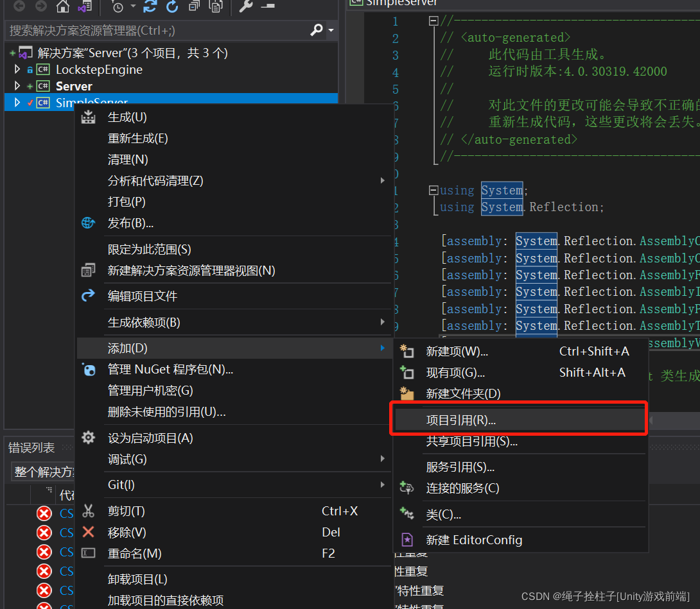
Task: Choose 删除未使用的引用(U)...
Action: [x=166, y=411]
